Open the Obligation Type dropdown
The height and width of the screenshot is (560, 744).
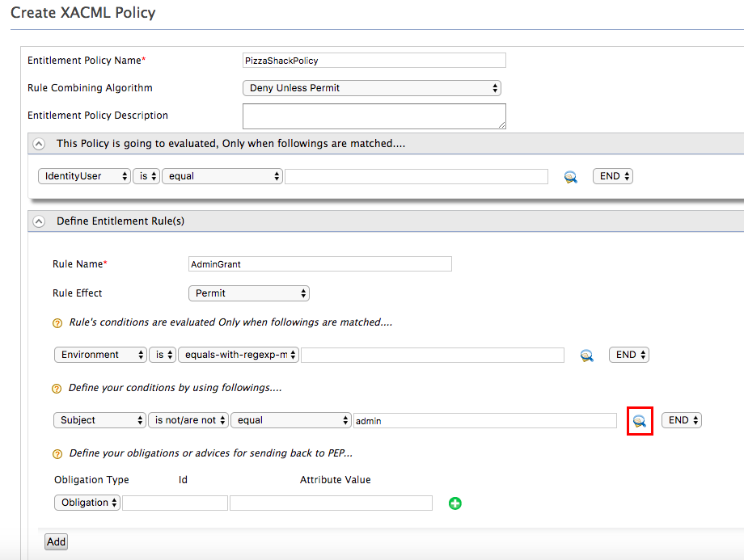pos(87,502)
